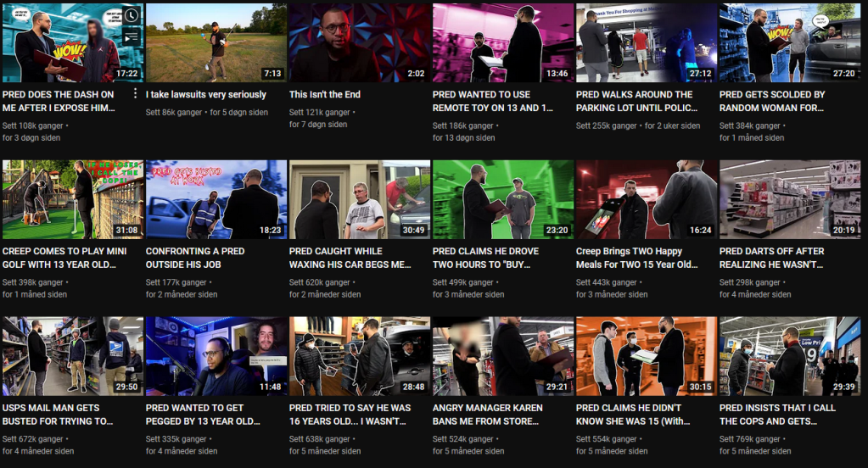
Task: Click the Watch Later clock icon
Action: [130, 15]
